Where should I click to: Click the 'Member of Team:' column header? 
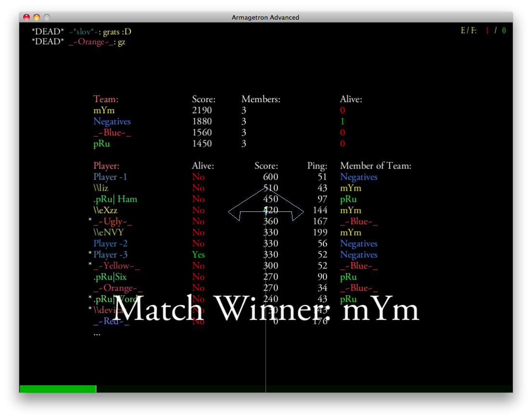tap(375, 166)
